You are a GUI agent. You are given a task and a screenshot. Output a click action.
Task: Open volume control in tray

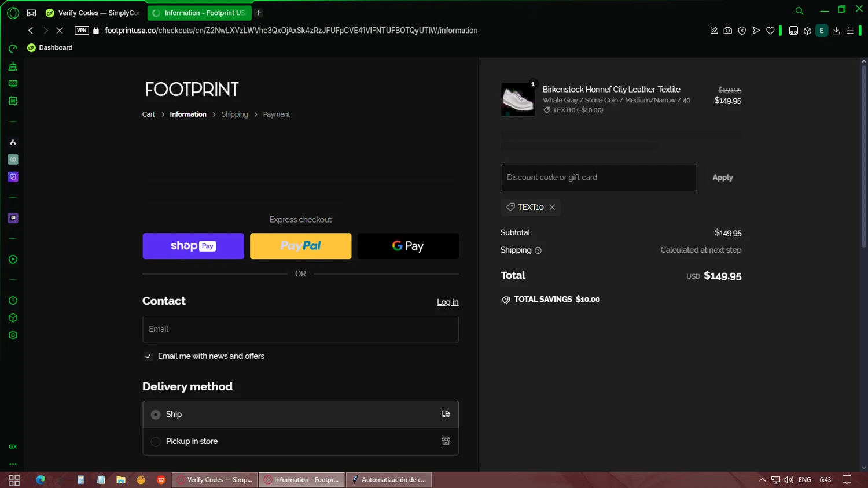789,480
